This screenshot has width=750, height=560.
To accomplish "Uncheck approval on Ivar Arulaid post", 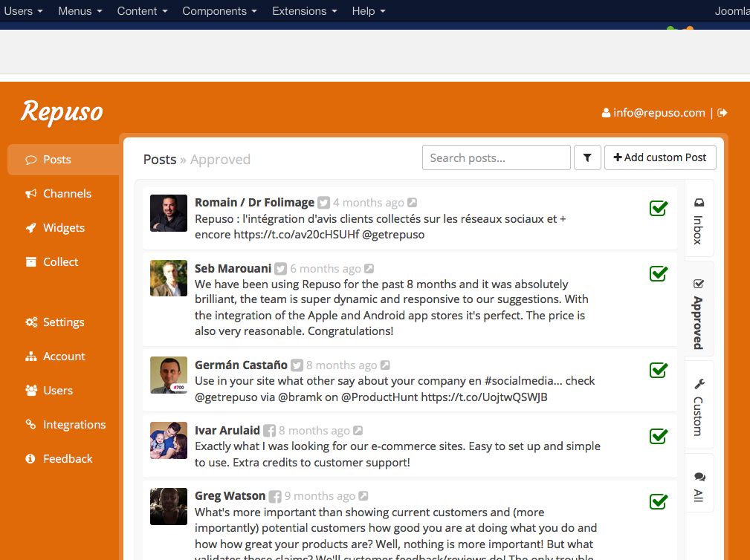I will pyautogui.click(x=659, y=436).
